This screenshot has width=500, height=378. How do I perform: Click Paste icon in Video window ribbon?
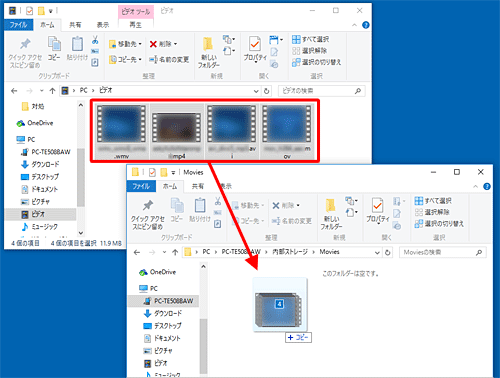[x=77, y=49]
